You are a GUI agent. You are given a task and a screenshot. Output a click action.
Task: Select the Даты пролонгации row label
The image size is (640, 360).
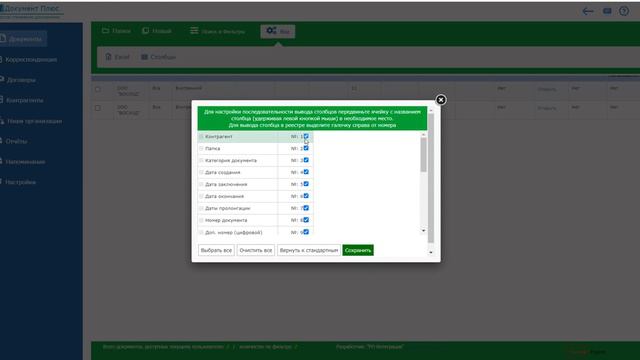click(228, 208)
